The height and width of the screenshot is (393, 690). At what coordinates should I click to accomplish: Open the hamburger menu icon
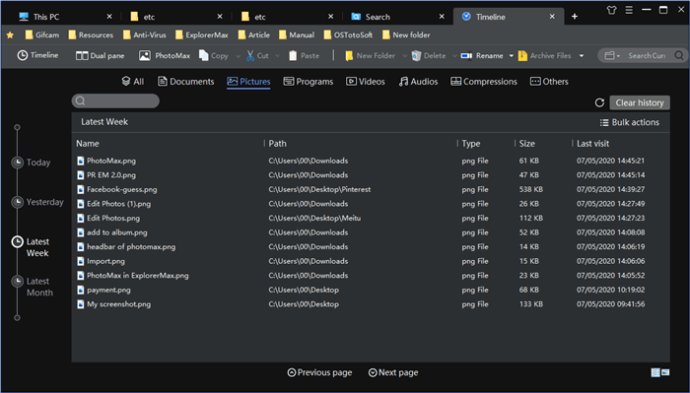tap(629, 10)
